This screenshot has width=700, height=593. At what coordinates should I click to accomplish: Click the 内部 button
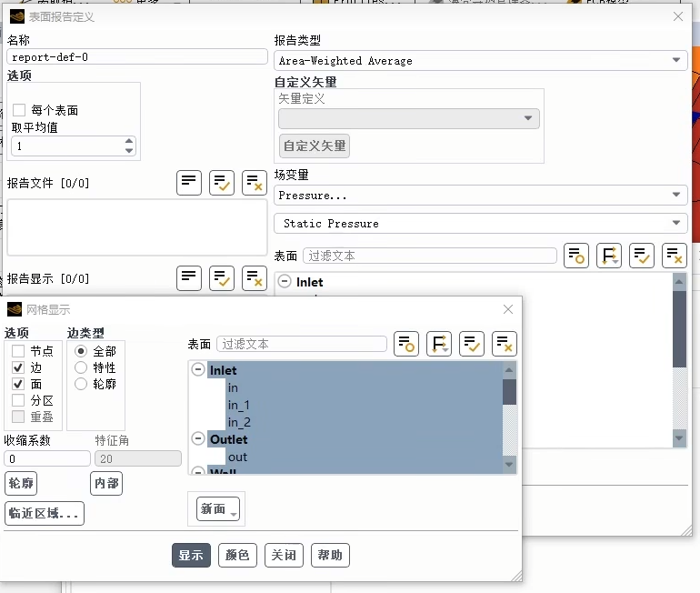(106, 483)
